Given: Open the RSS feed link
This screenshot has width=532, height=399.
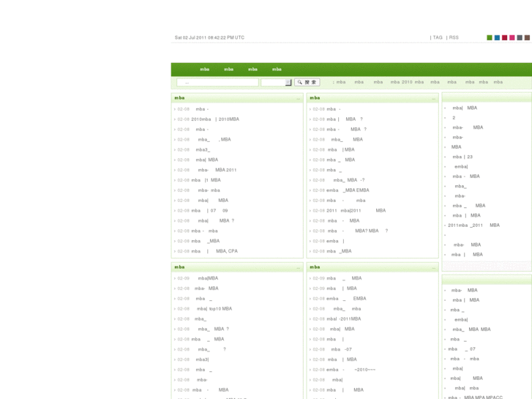Looking at the screenshot, I should coord(454,37).
